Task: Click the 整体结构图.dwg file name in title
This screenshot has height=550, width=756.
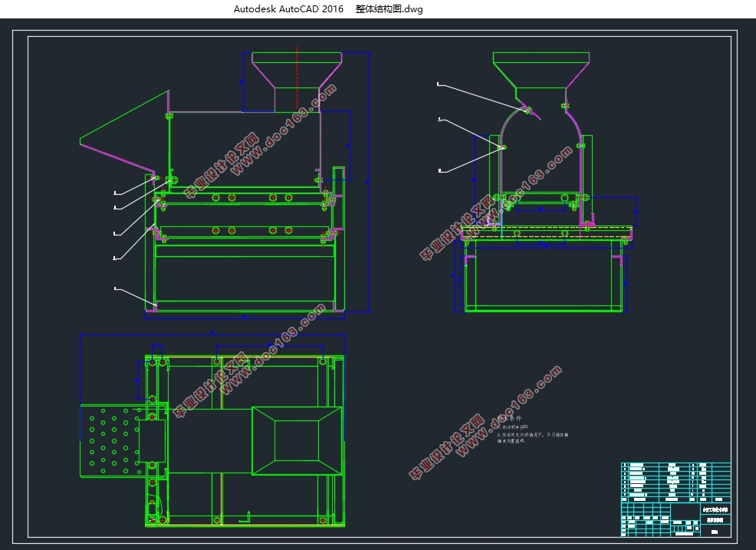Action: coord(389,8)
